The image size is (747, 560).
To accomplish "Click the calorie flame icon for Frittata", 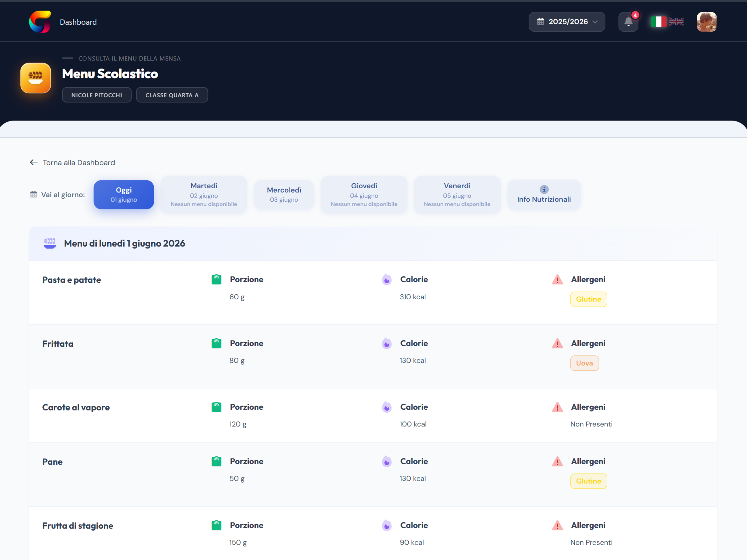I will point(387,343).
